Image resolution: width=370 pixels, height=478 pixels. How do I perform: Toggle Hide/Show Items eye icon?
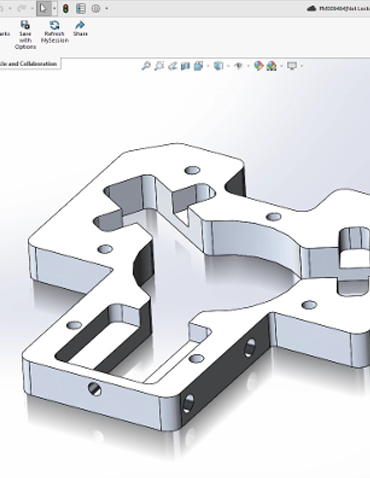(x=238, y=66)
